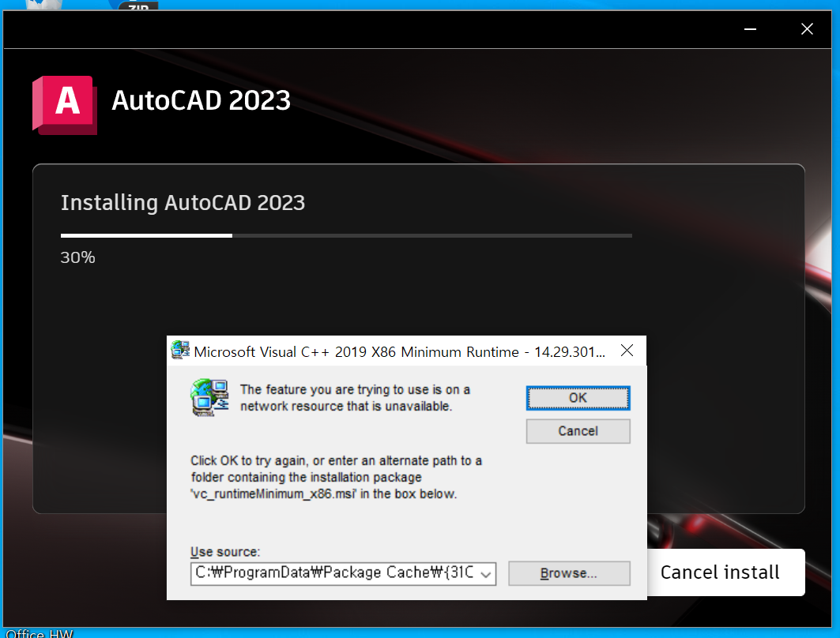The width and height of the screenshot is (840, 638).
Task: Click the Microsoft Visual C++ dialog title text
Action: point(400,351)
